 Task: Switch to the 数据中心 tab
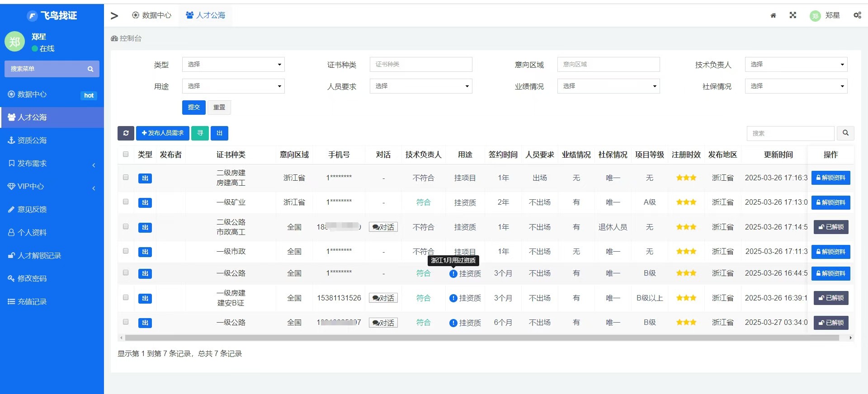point(152,15)
